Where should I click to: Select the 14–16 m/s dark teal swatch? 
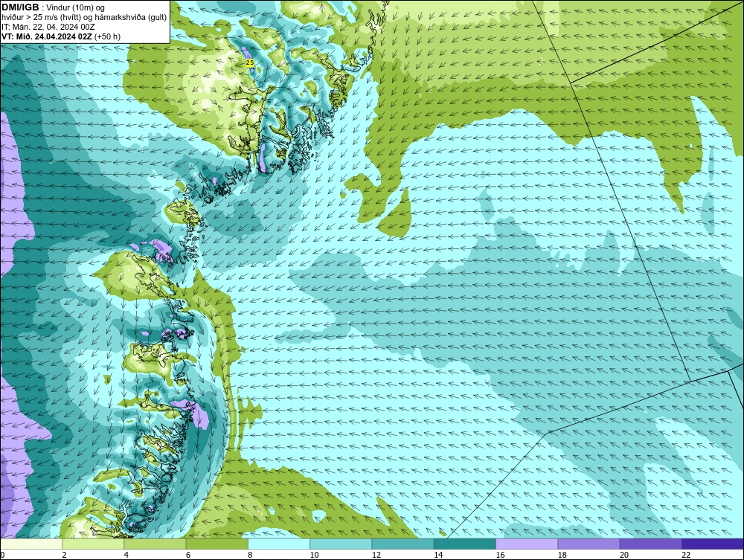pyautogui.click(x=464, y=544)
